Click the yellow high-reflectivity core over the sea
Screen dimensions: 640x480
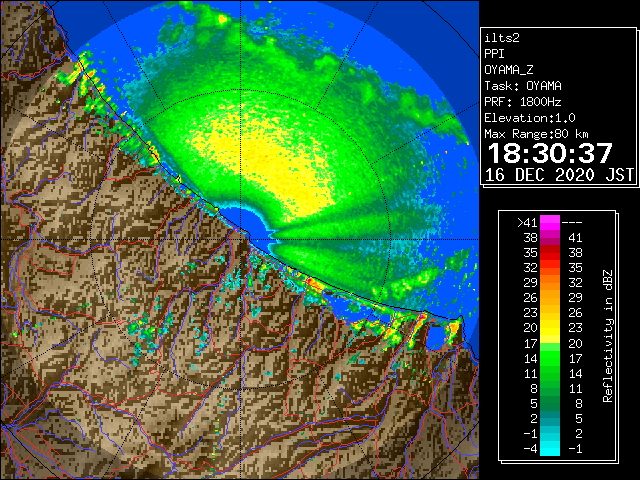point(269,163)
